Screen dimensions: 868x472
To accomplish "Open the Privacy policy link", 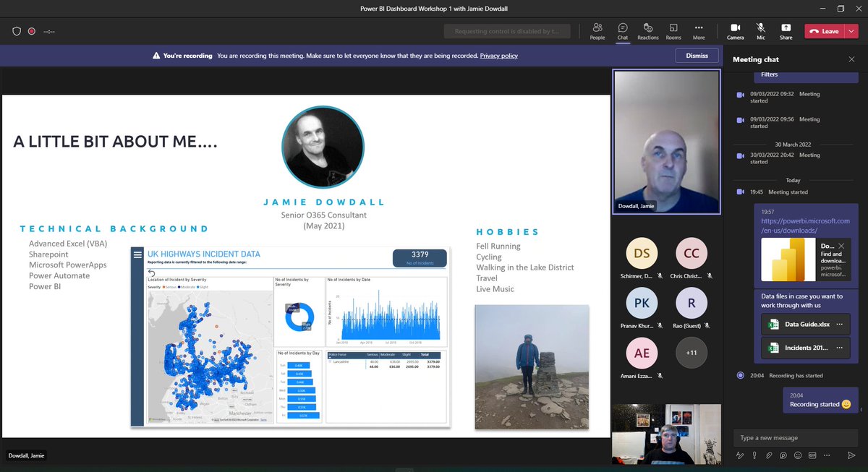I will click(498, 56).
